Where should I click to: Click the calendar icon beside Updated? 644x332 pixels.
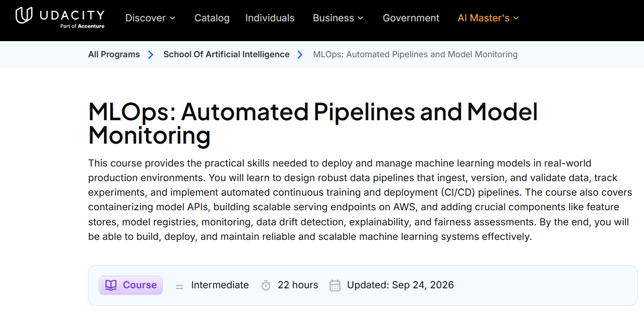point(335,285)
